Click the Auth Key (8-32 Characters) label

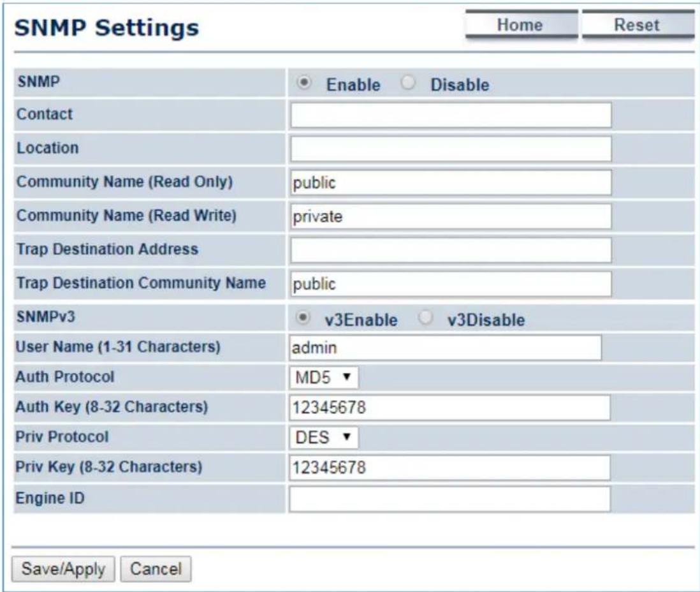coord(112,406)
